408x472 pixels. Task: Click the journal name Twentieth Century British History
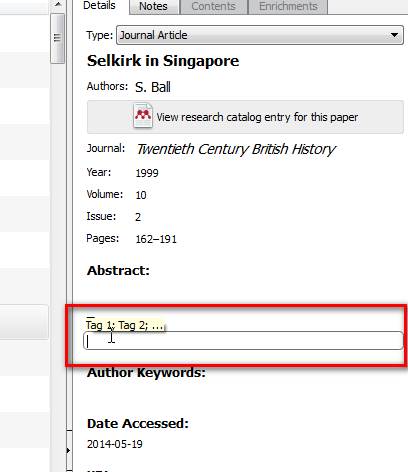click(236, 149)
